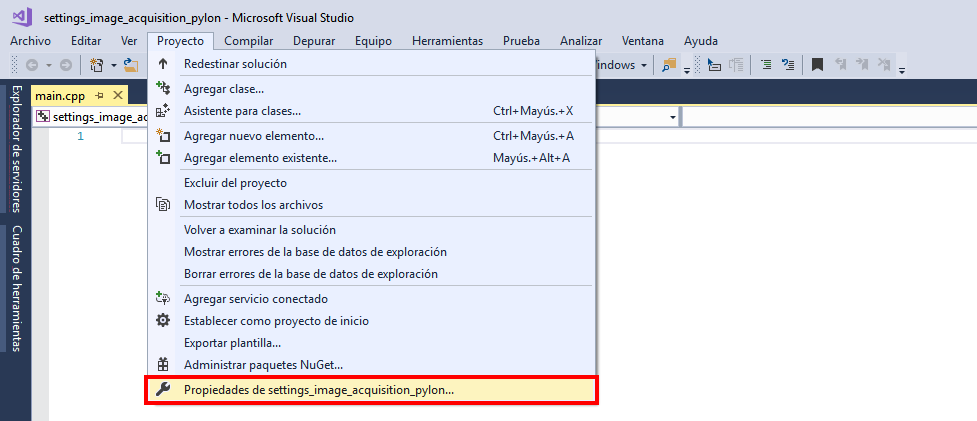
Task: Click the Visual Studio logo icon
Action: point(22,17)
